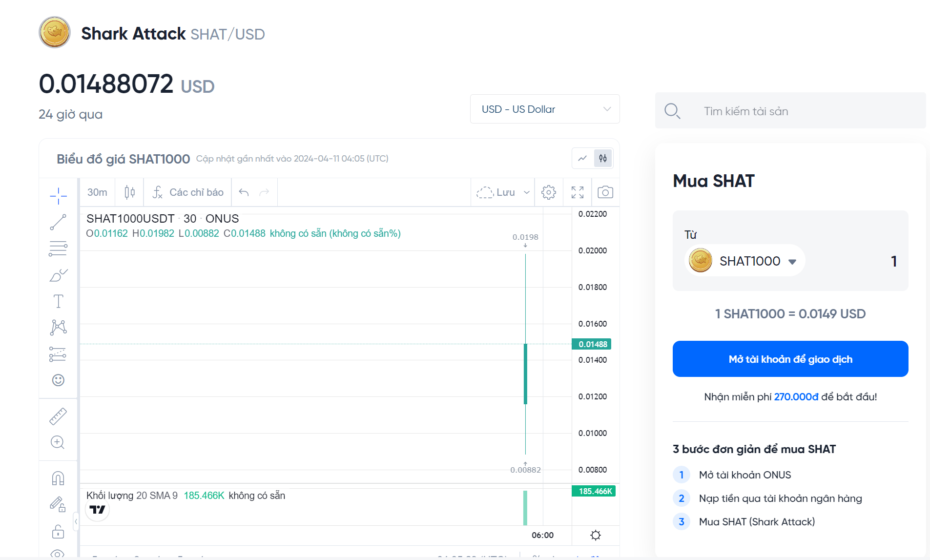Toggle stay in drawing mode
This screenshot has height=560, width=930.
click(58, 504)
